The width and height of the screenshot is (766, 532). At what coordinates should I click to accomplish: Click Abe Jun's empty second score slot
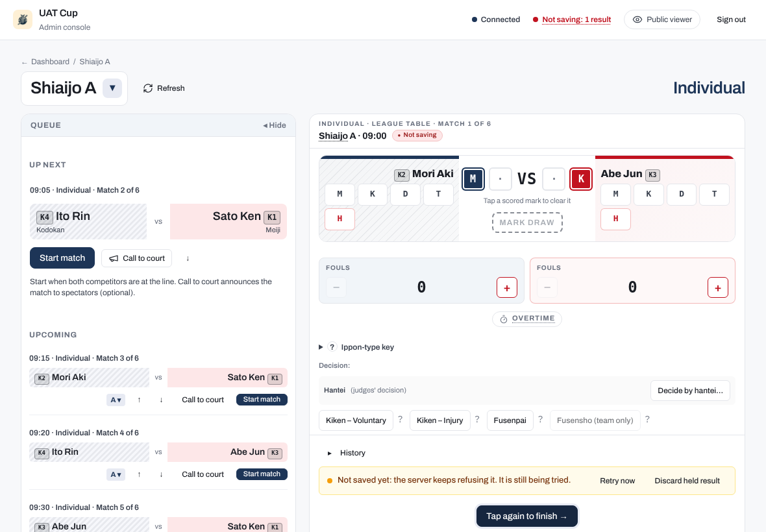tap(554, 178)
